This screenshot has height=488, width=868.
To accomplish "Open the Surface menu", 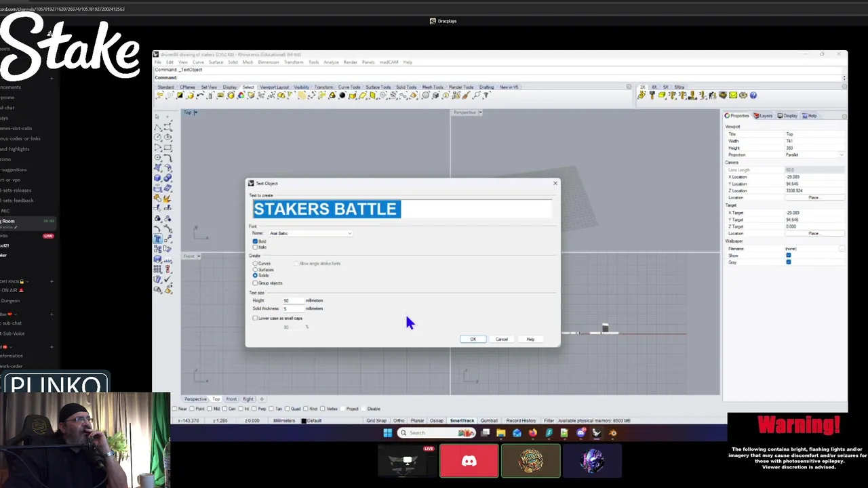I will [216, 62].
